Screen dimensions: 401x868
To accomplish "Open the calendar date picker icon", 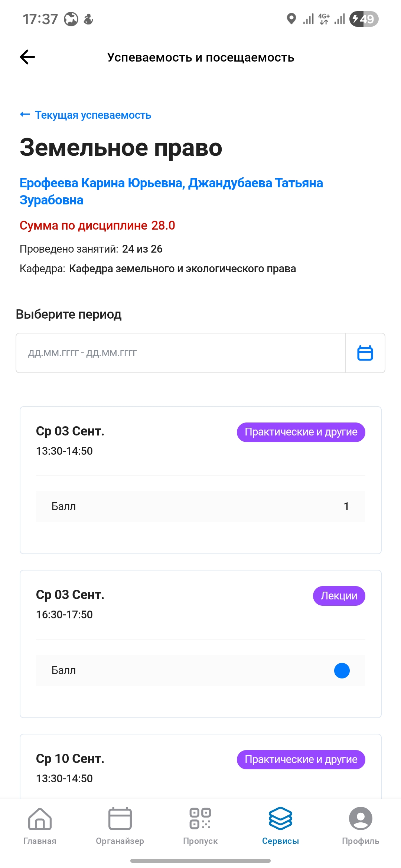I will point(365,353).
